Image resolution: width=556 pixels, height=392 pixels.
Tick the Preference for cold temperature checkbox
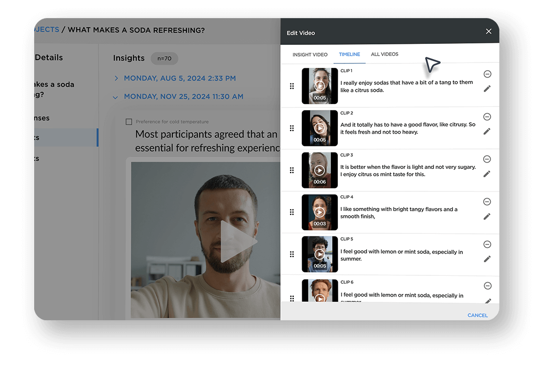[129, 122]
